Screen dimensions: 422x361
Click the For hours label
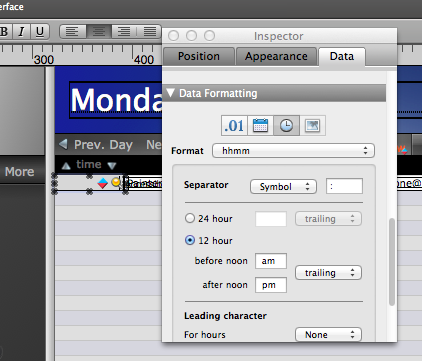(205, 334)
